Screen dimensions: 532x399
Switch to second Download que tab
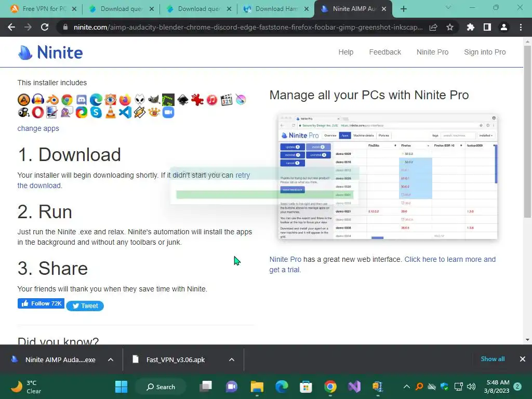tap(198, 9)
